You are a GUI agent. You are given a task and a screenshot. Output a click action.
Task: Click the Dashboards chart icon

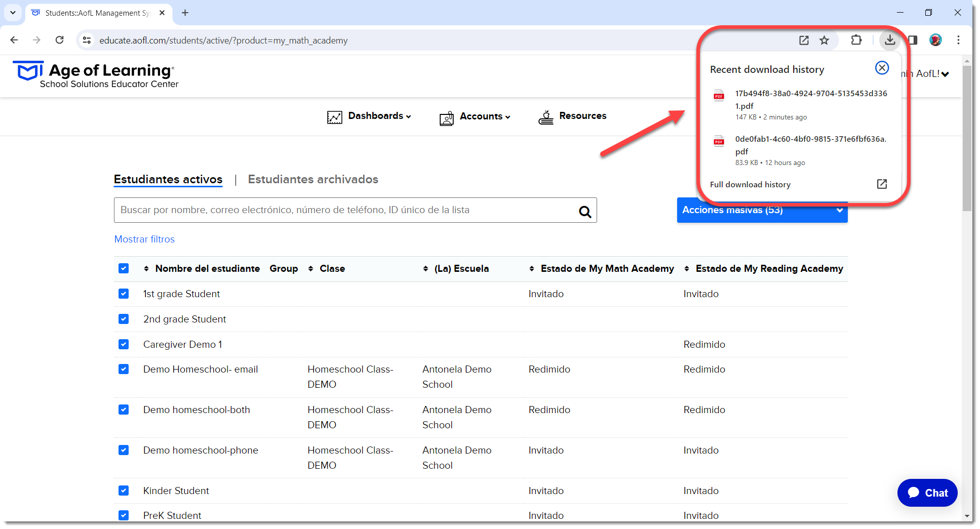(334, 117)
